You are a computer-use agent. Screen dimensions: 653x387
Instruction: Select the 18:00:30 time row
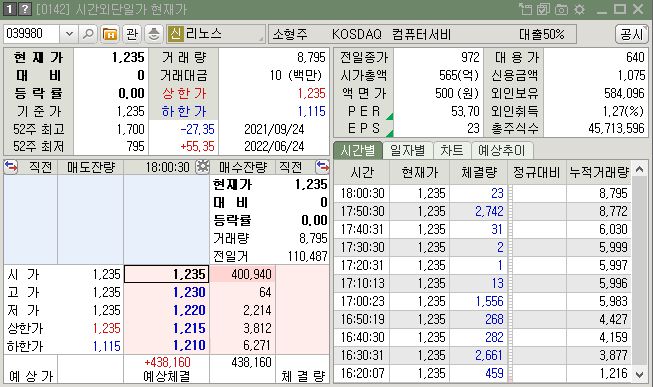click(483, 193)
